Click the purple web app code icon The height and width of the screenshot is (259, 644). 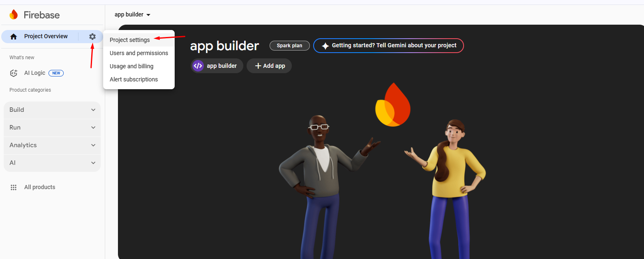[198, 66]
